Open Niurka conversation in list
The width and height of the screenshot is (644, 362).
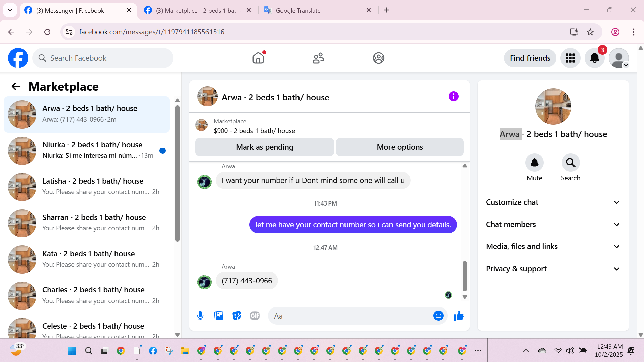pos(87,151)
